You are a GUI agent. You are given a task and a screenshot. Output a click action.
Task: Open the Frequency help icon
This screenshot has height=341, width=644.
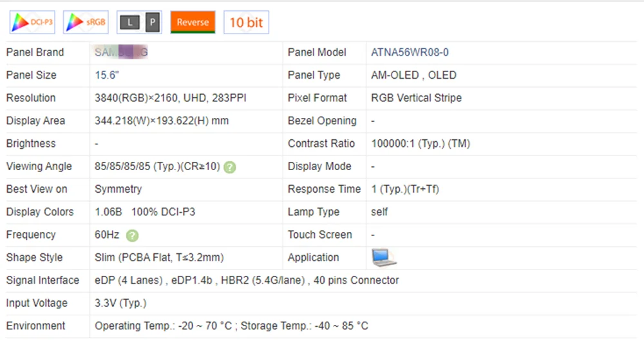pyautogui.click(x=132, y=235)
